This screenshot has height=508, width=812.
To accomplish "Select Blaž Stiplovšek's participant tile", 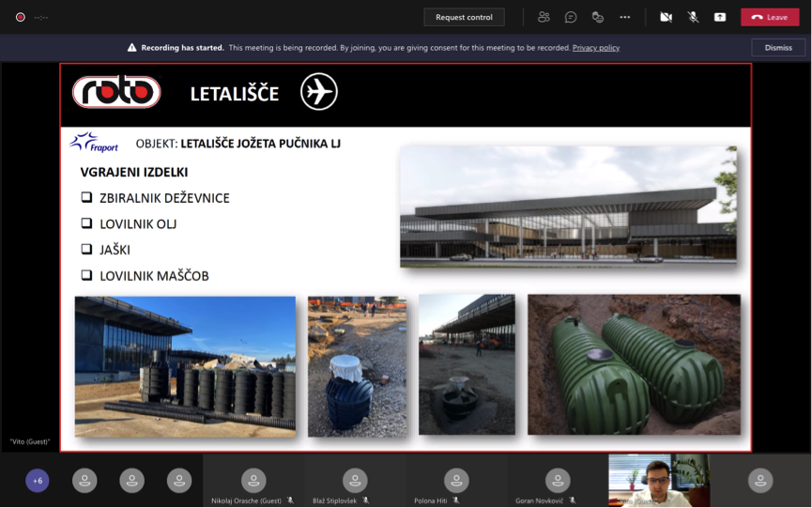I will pos(355,481).
